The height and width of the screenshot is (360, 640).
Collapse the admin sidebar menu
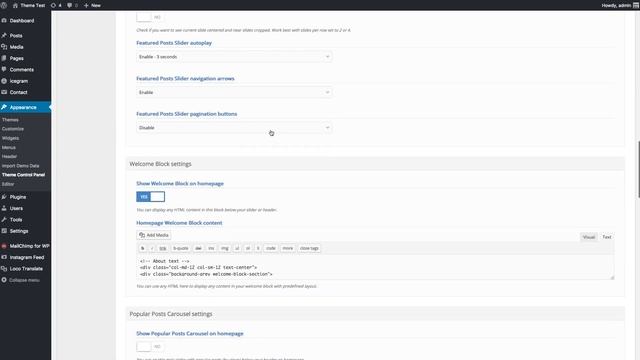25,280
